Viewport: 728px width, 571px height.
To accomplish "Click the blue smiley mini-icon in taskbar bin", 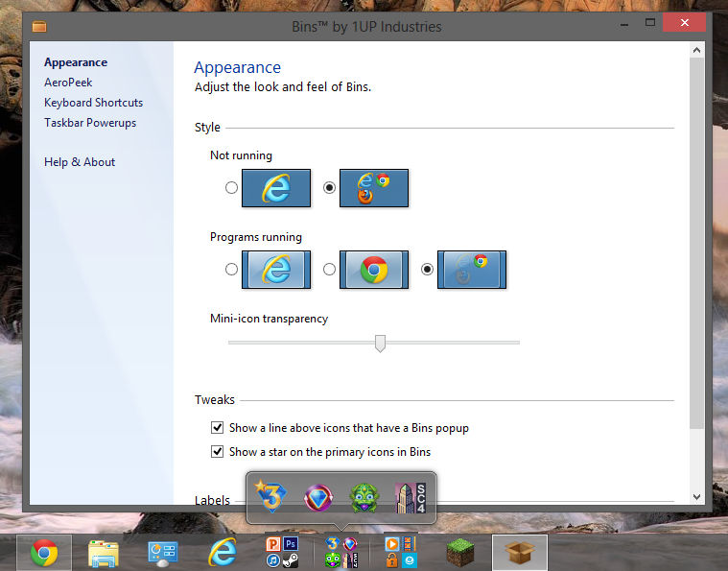I will point(410,560).
